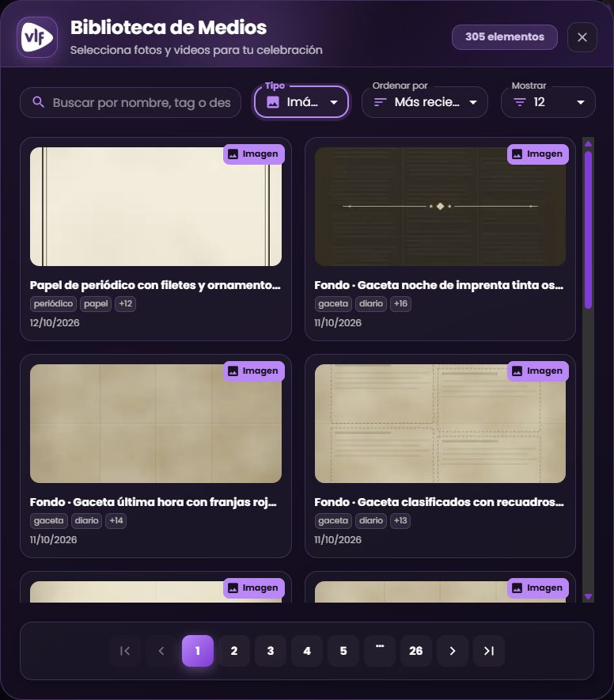The image size is (614, 700).
Task: Click diario tag on Gaceta noche card
Action: tap(371, 303)
